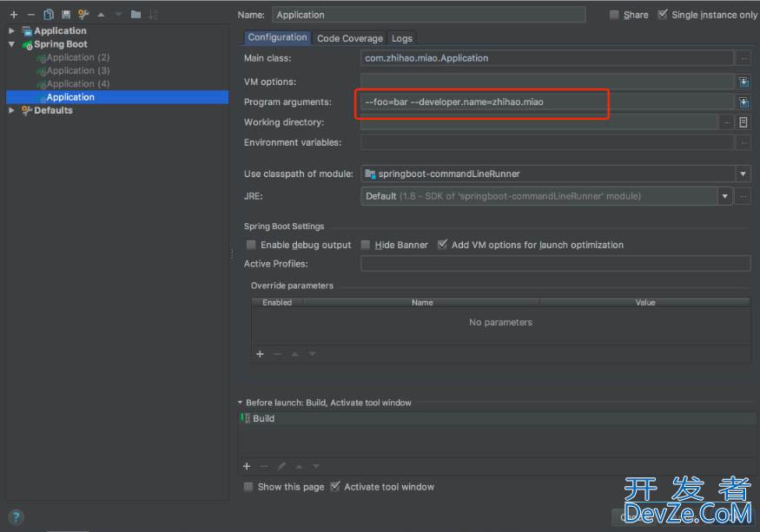Expand the Application node in tree

11,30
